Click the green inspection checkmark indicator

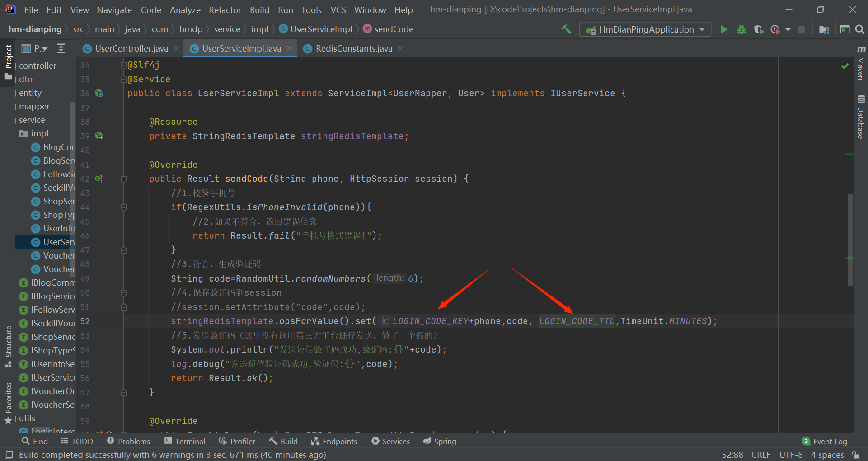pos(845,66)
